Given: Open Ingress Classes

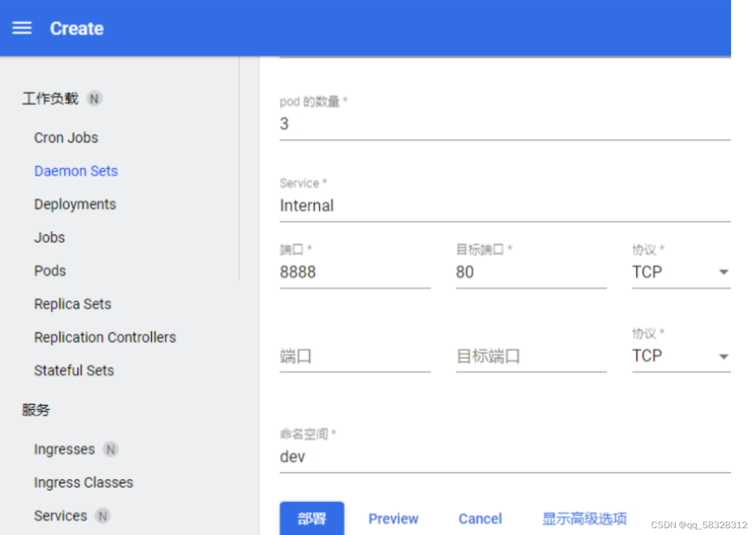Looking at the screenshot, I should 83,482.
